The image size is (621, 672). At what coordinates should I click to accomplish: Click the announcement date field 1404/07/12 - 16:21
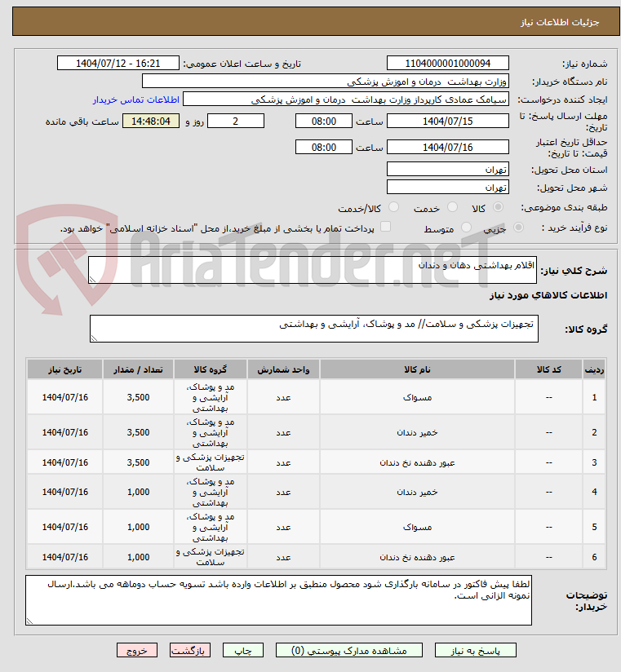[x=118, y=63]
